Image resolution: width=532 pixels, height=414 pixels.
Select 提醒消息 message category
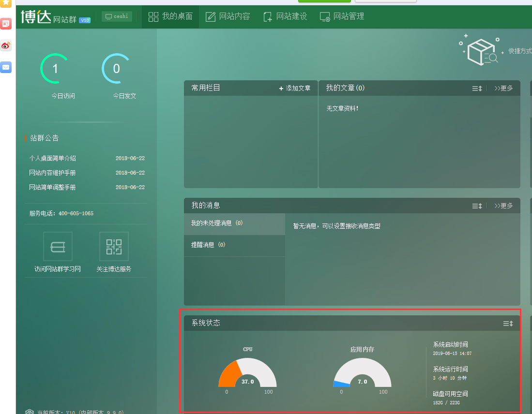208,245
